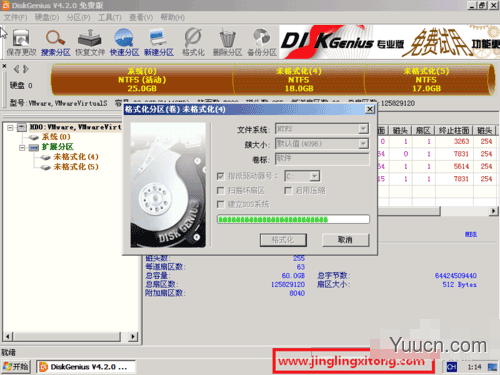
Task: Click the partition table's scroll-right arrow
Action: click(x=493, y=211)
